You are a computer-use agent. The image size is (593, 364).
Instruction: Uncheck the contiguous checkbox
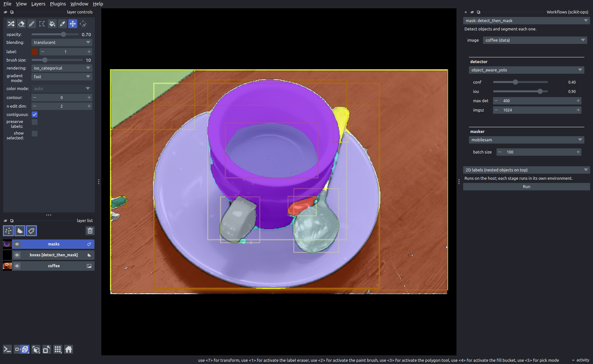click(x=35, y=114)
